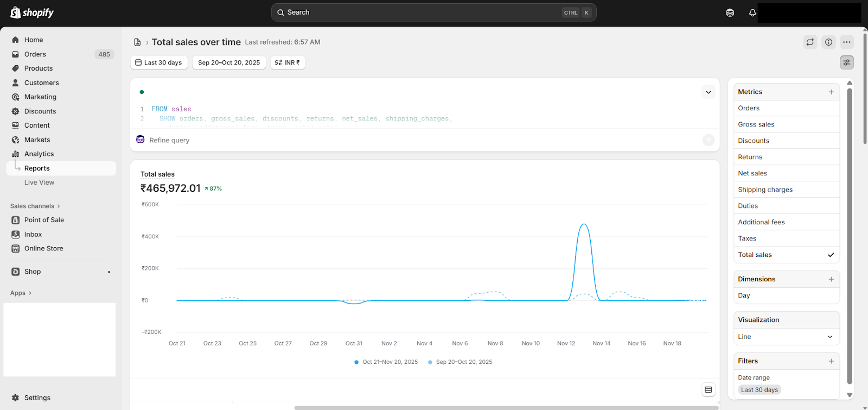Image resolution: width=868 pixels, height=410 pixels.
Task: Click the Point of Sale icon
Action: pos(15,220)
